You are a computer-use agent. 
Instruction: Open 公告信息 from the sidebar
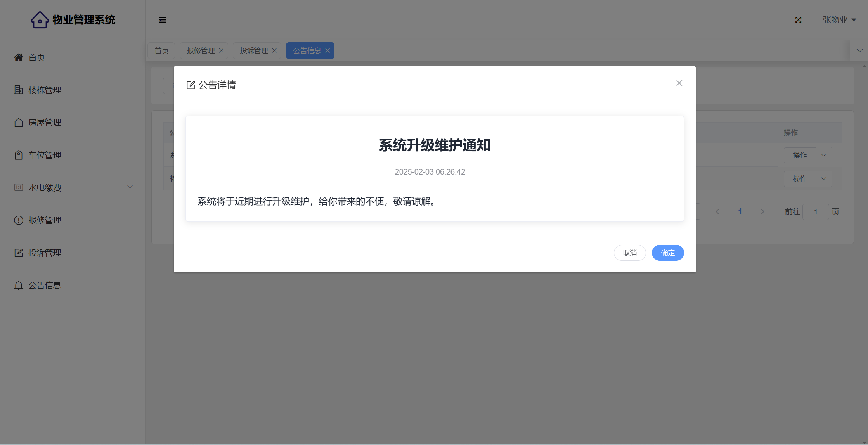[45, 286]
